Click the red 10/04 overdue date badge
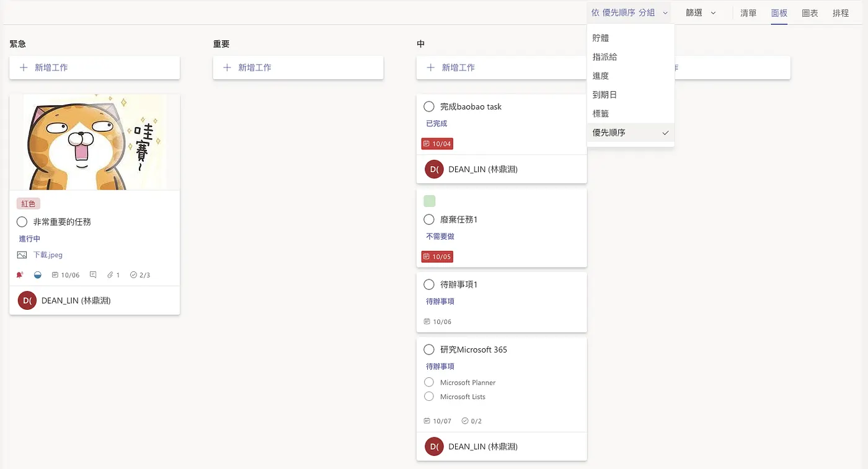Screen dimensions: 868x469 [x=437, y=144]
